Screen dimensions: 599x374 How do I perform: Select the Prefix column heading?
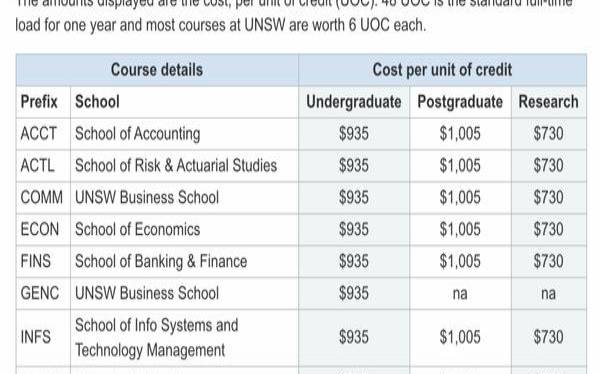[x=39, y=102]
